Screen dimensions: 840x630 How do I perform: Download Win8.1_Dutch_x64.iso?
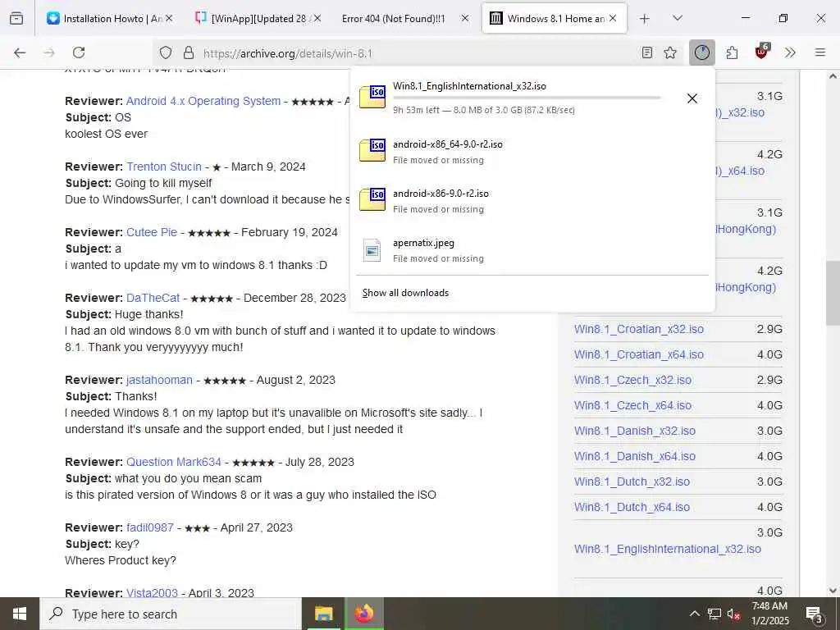[632, 507]
